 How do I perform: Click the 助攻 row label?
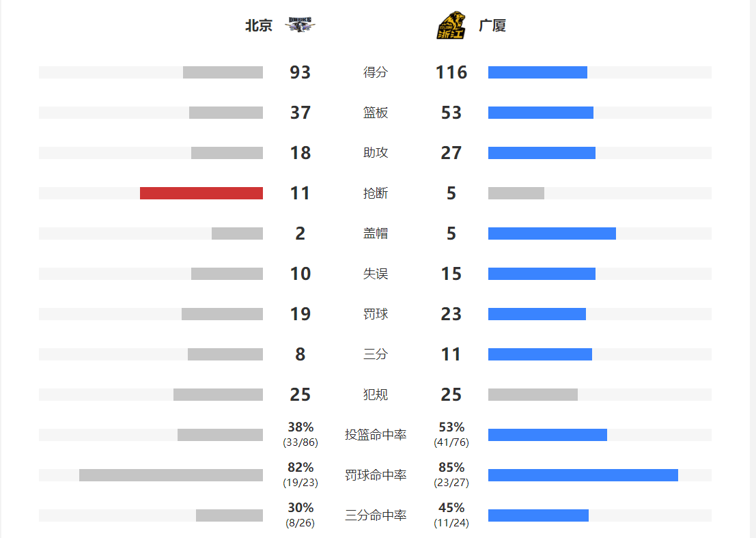point(376,153)
